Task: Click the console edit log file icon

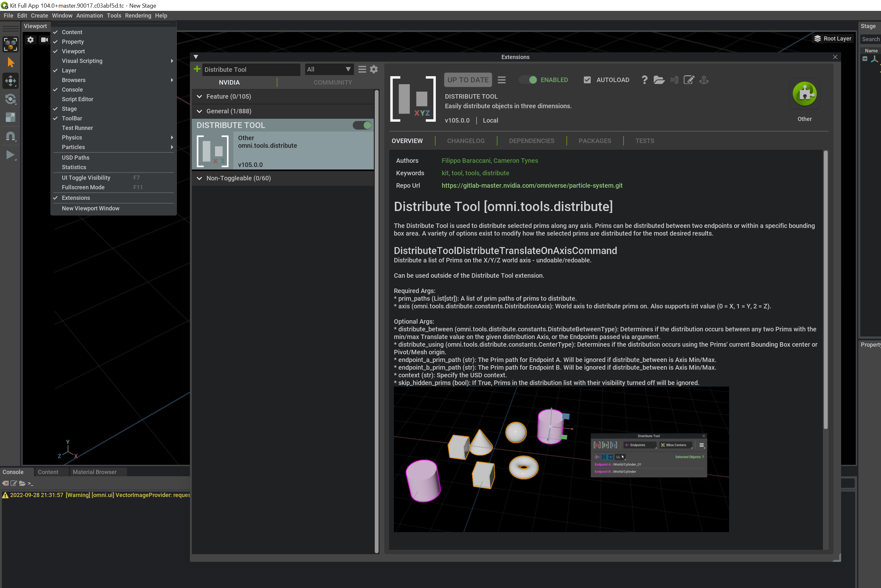Action: (14, 483)
